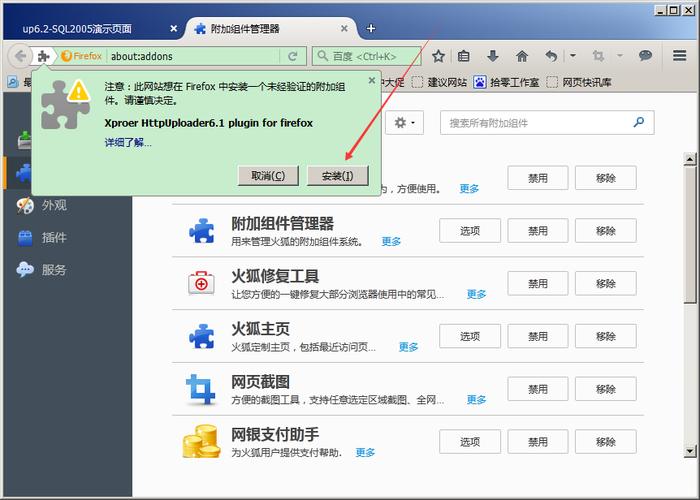The height and width of the screenshot is (500, 700).
Task: Click the undo/restore arrow icon
Action: (x=551, y=56)
